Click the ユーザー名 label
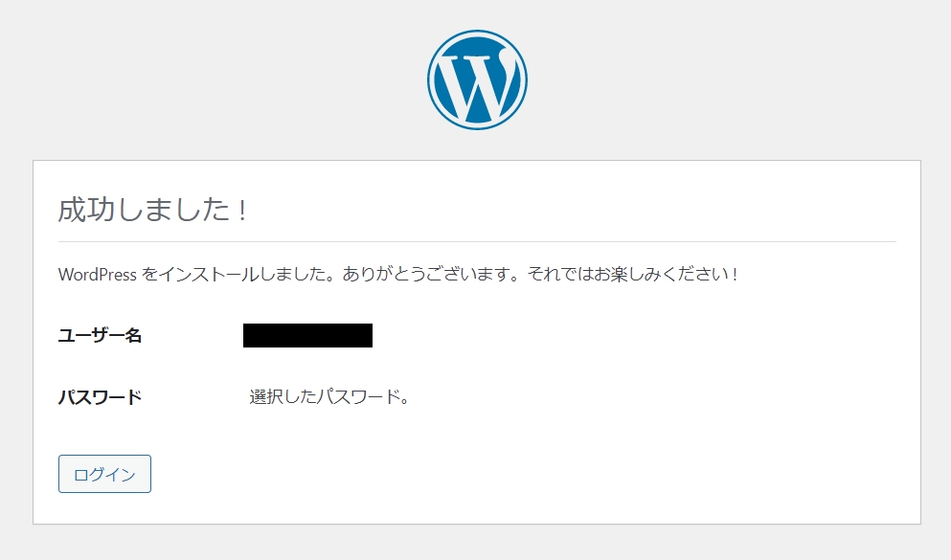 pos(100,335)
